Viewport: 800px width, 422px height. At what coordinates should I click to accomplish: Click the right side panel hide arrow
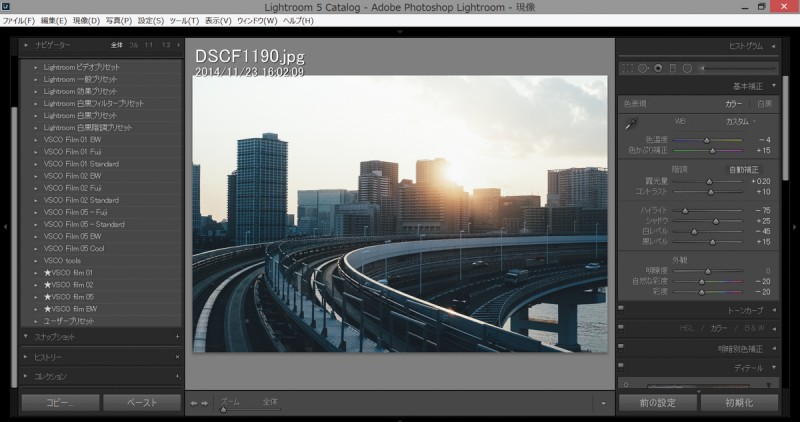click(x=794, y=227)
